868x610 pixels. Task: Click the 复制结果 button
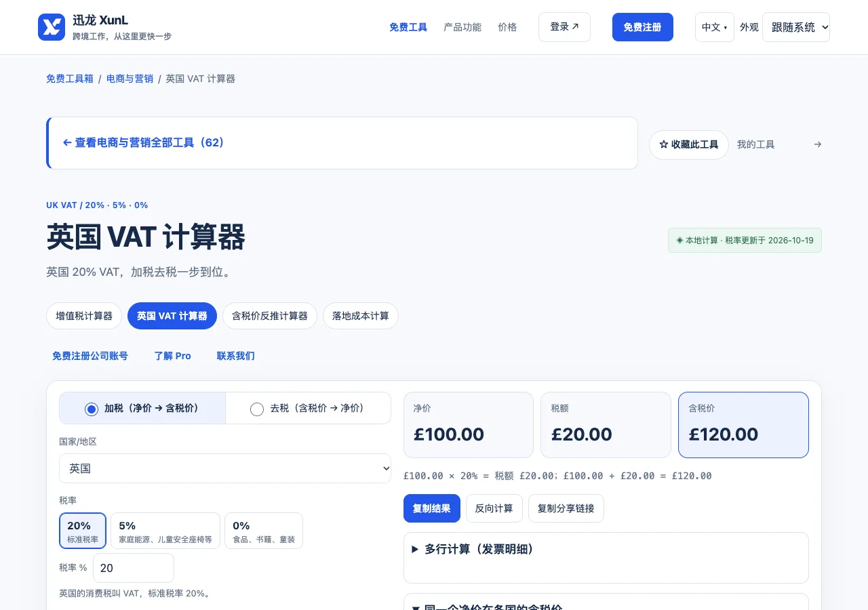(x=432, y=508)
